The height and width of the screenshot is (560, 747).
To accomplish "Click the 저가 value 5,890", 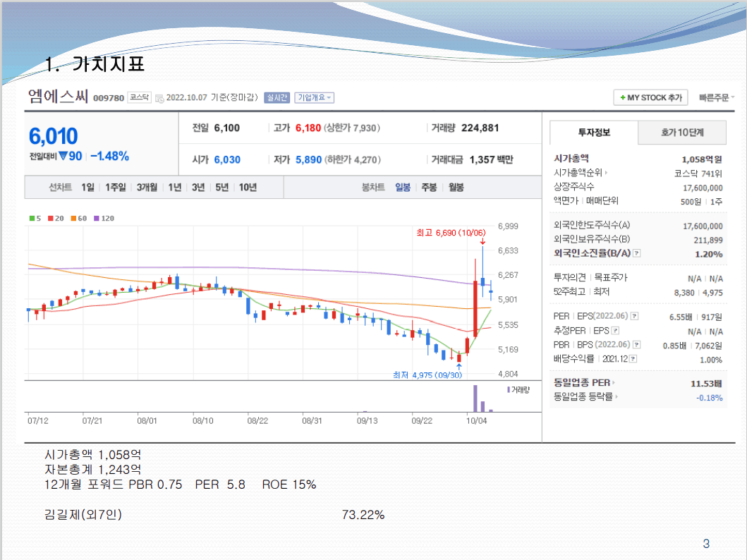I will point(309,160).
